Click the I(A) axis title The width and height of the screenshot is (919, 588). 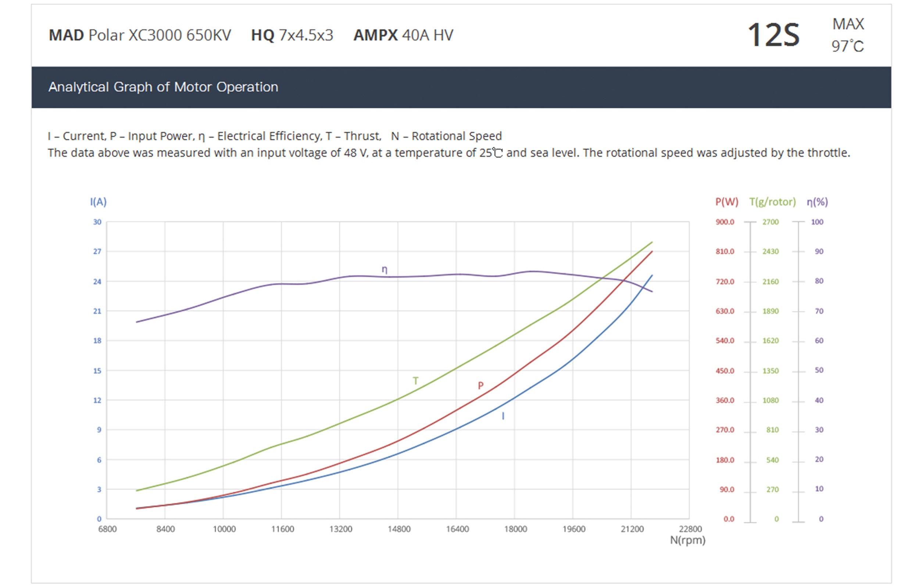98,202
